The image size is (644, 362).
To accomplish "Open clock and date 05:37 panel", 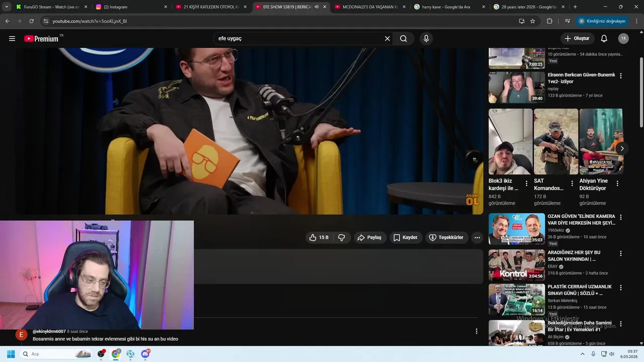I will tap(629, 354).
